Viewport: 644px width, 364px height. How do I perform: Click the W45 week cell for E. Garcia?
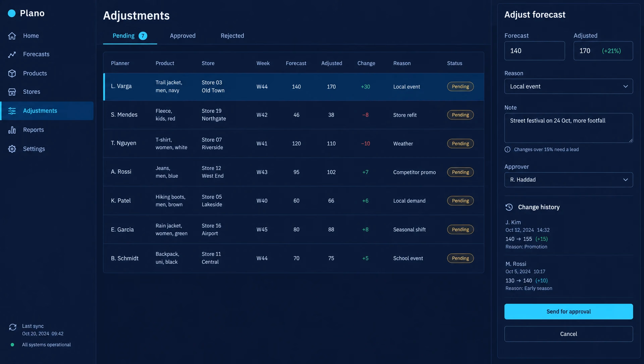pyautogui.click(x=262, y=230)
